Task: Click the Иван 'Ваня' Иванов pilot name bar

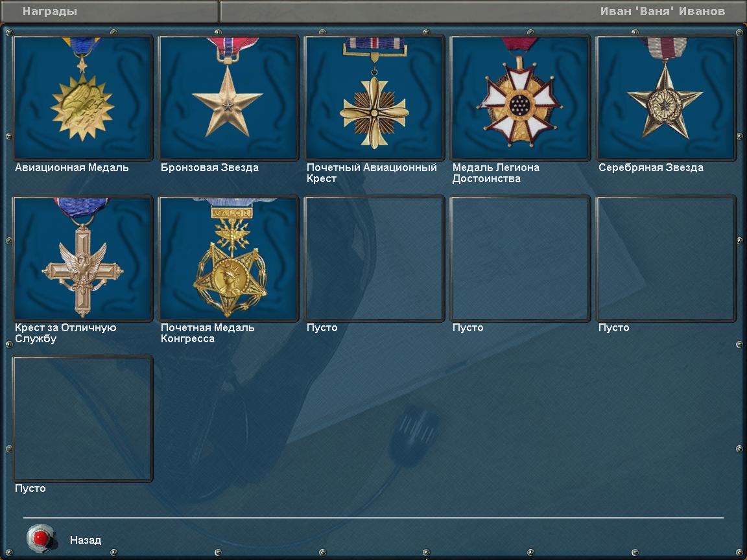Action: [482, 11]
